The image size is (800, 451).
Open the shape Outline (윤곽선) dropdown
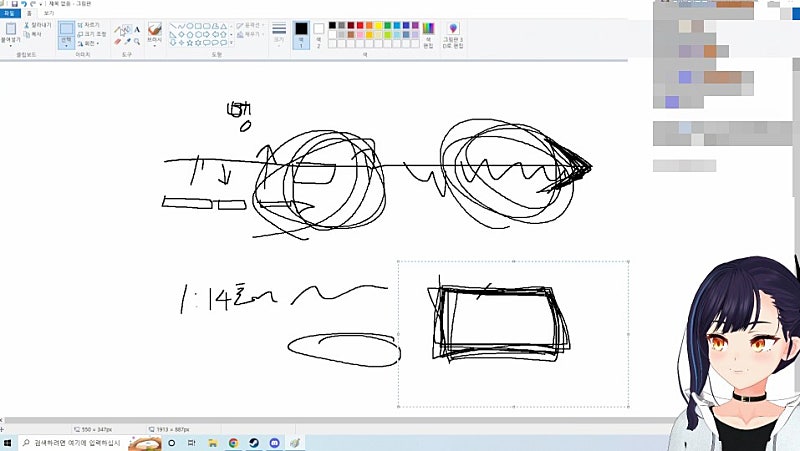coord(250,26)
